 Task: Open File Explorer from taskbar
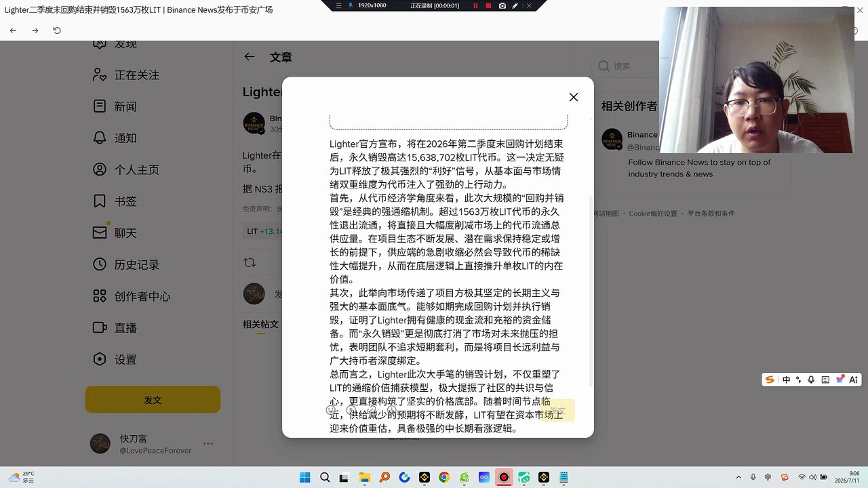[x=365, y=477]
